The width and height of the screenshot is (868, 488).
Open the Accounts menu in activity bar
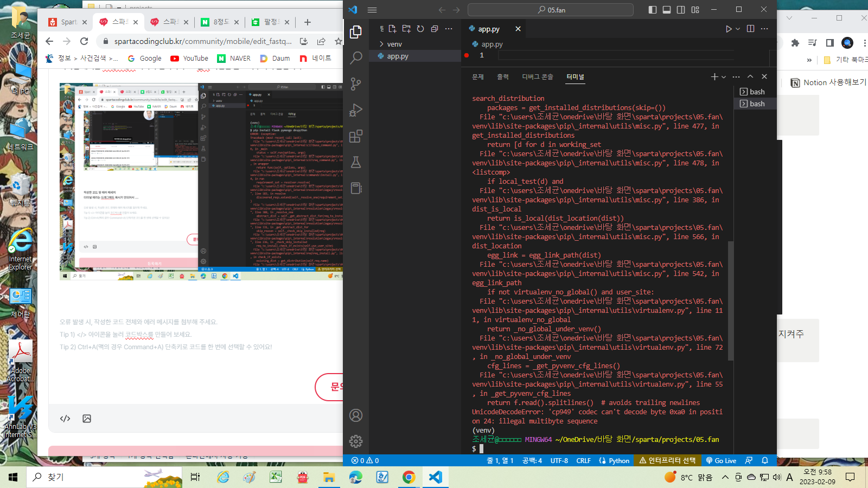[356, 415]
